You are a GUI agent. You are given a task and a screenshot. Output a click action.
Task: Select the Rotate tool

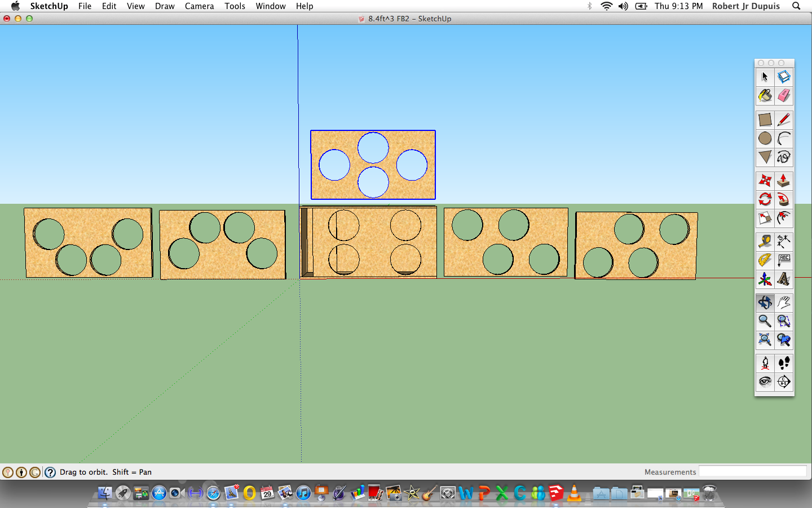[x=765, y=199]
